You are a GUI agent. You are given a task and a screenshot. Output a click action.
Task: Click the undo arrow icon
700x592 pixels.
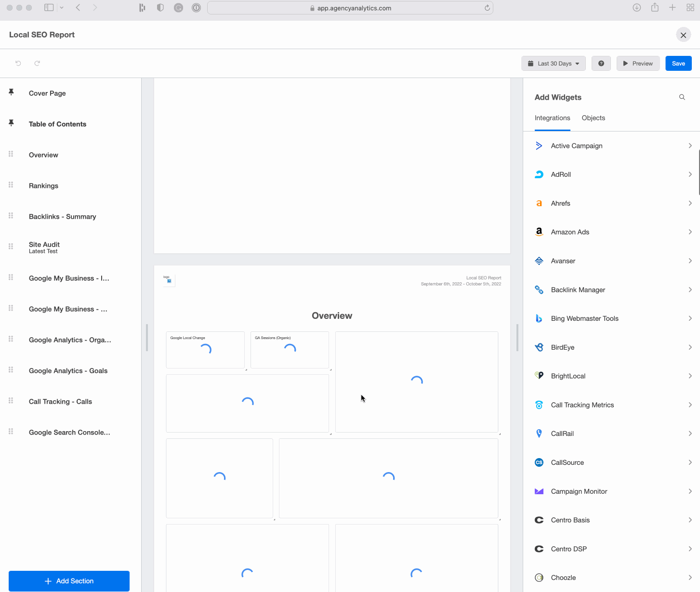click(18, 63)
